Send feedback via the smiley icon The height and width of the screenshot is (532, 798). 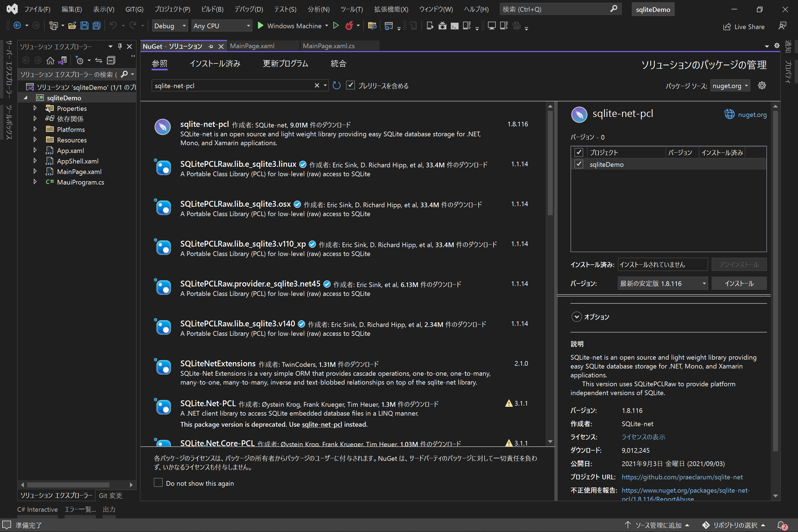[x=783, y=25]
